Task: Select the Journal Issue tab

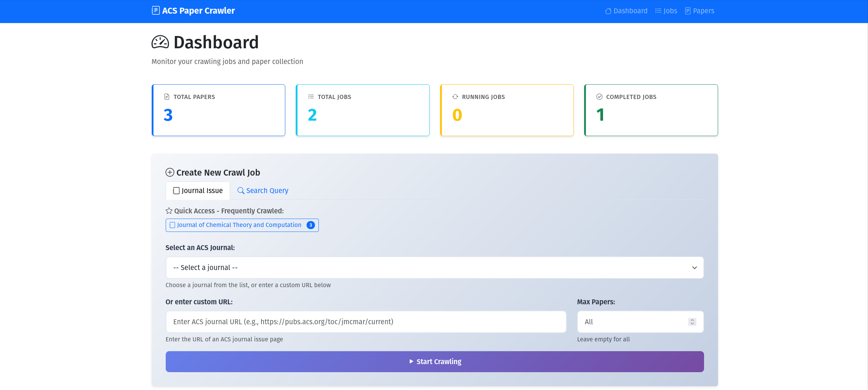Action: pos(198,191)
